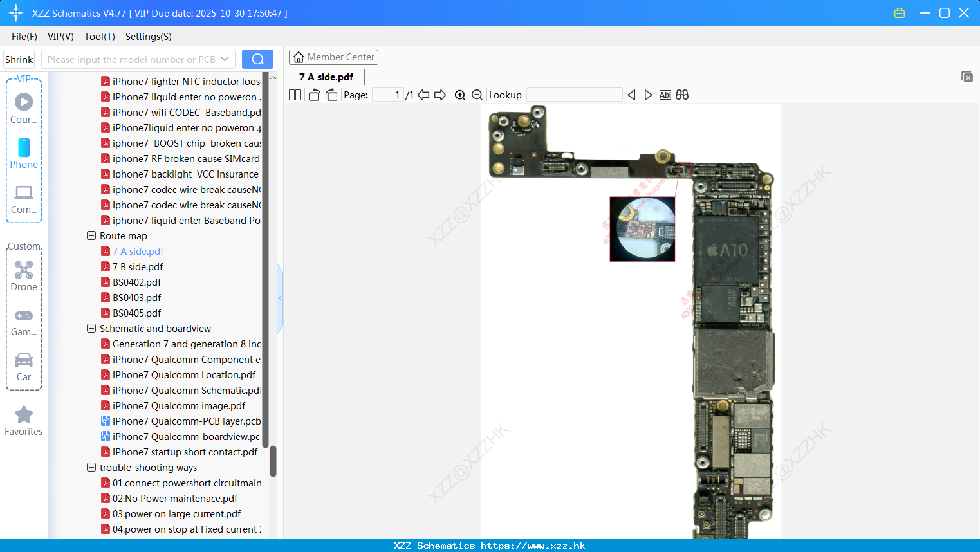Open BS0402.pdf file
The height and width of the screenshot is (552, 980).
tap(136, 282)
